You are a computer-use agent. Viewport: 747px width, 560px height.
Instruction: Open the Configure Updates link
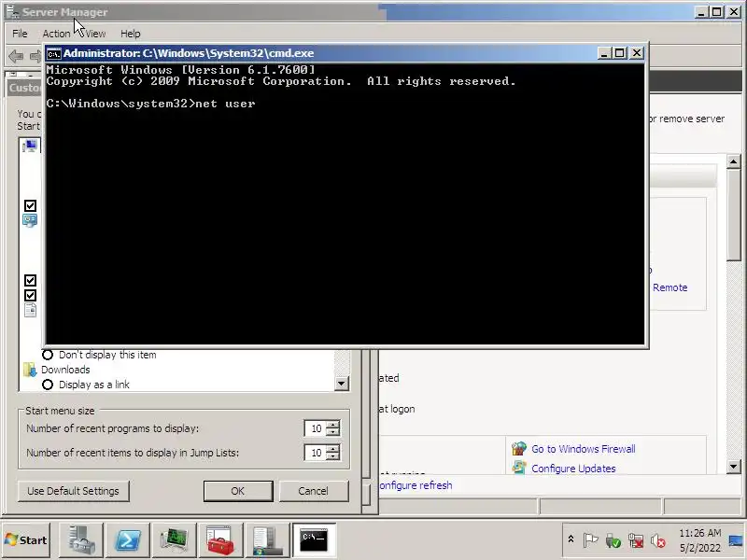pos(573,469)
